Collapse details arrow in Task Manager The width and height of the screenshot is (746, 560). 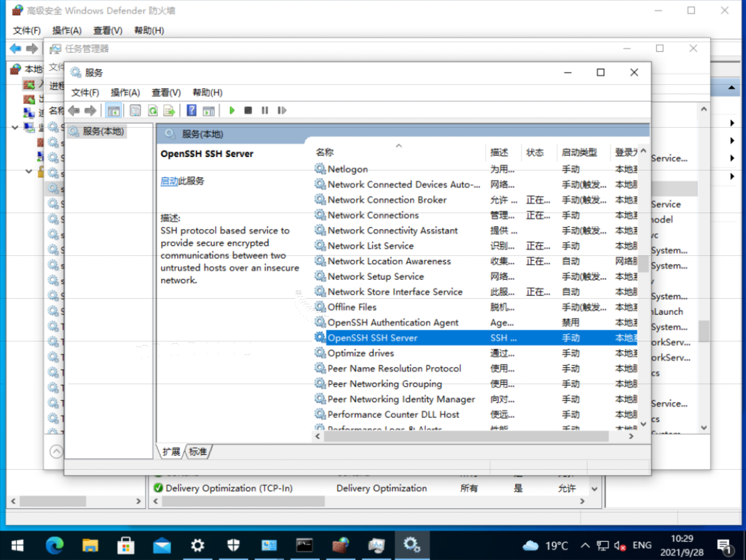[x=56, y=451]
